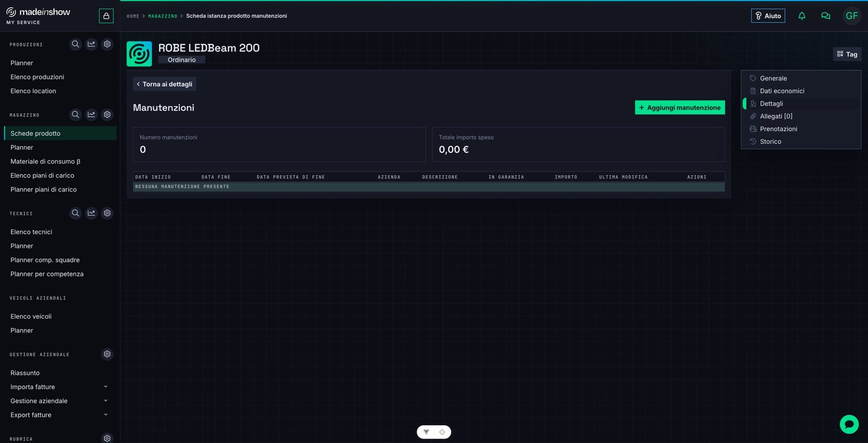Open Produzioni settings gear
Viewport: 868px width, 443px height.
[x=107, y=44]
